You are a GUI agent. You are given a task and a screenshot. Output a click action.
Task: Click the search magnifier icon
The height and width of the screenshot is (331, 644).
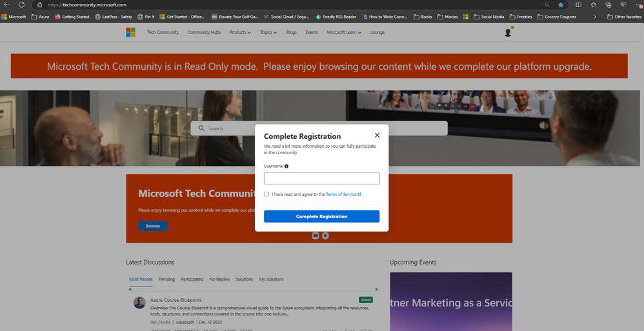tap(201, 128)
